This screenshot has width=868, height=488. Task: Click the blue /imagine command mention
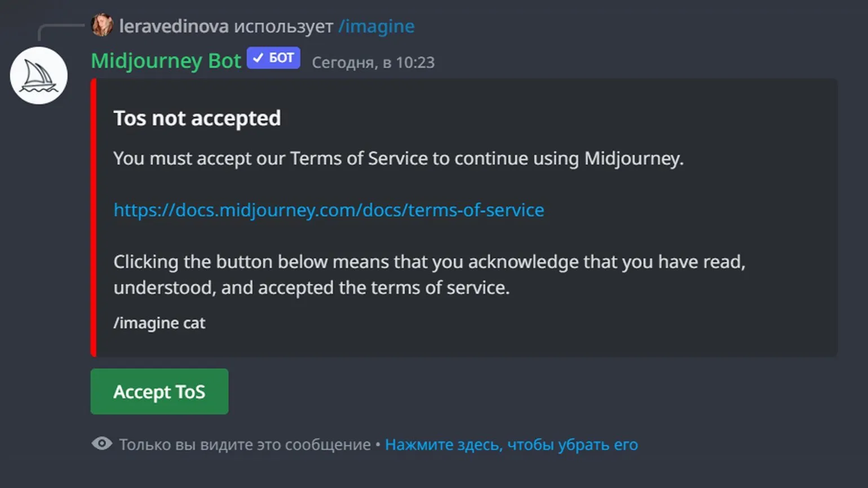[376, 26]
